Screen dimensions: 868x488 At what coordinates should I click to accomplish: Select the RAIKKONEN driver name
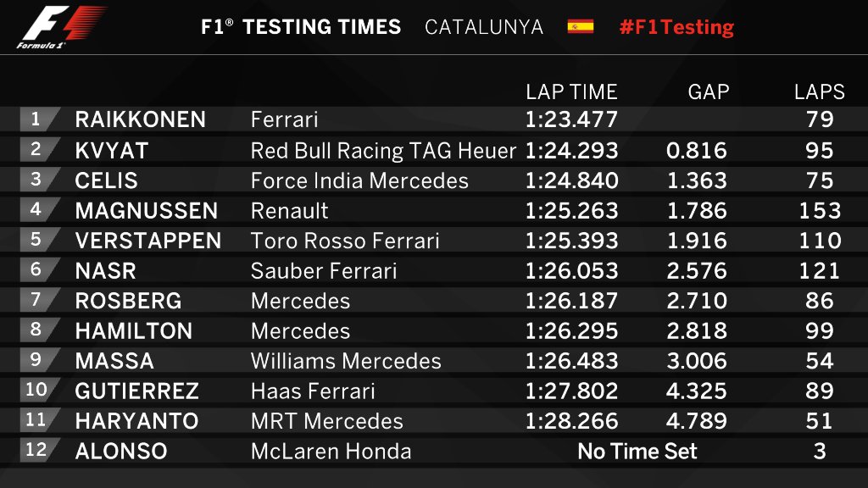pyautogui.click(x=140, y=119)
